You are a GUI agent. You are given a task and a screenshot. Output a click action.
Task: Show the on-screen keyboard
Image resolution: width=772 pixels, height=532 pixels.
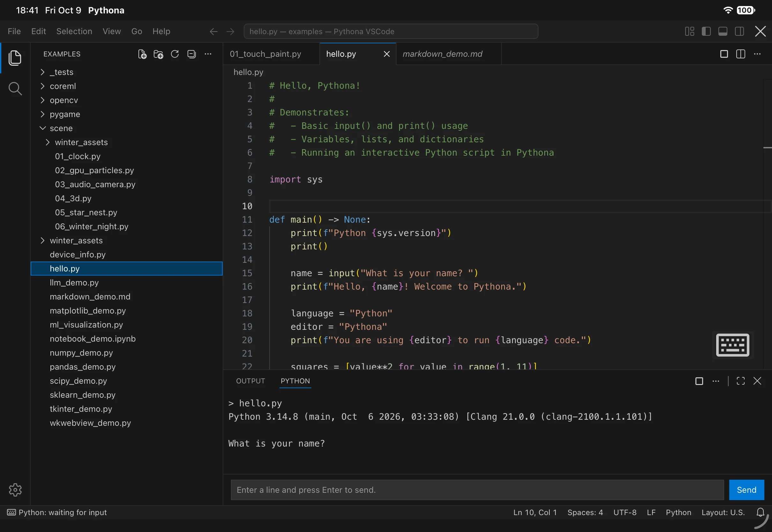(x=733, y=345)
